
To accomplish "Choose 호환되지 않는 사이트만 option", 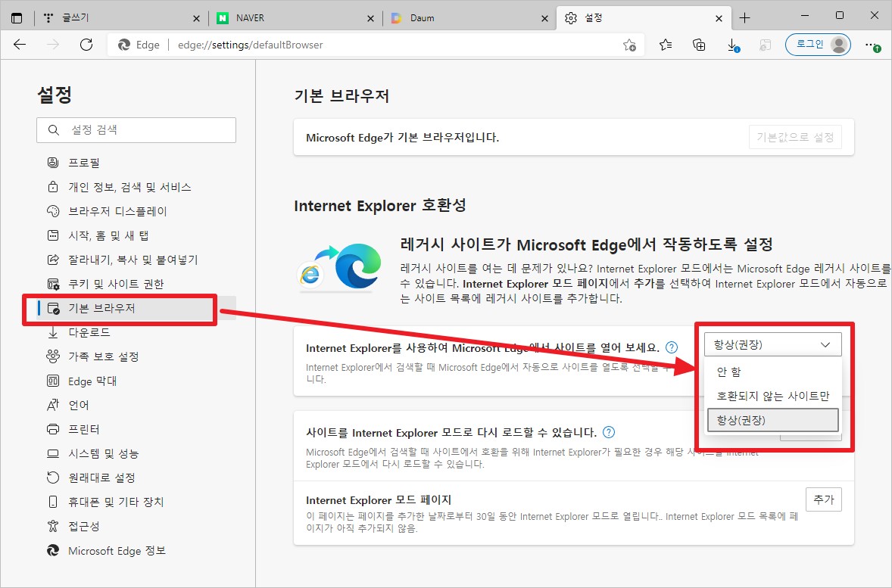I will 772,397.
